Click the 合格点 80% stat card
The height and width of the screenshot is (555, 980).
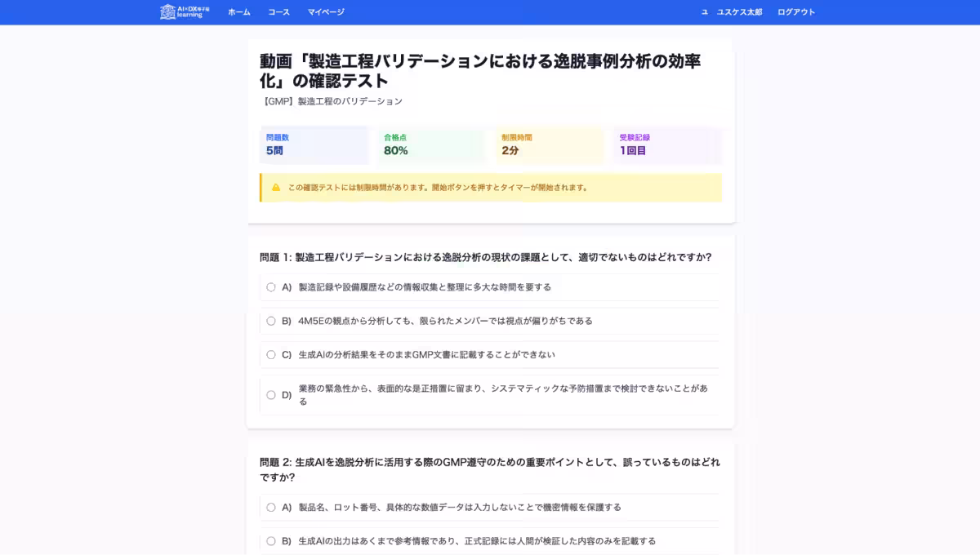[432, 144]
